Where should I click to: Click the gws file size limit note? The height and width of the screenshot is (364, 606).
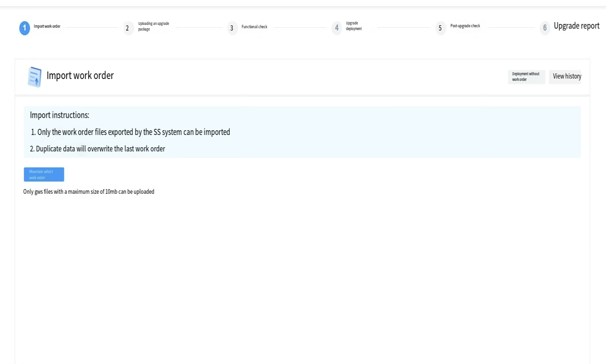89,191
